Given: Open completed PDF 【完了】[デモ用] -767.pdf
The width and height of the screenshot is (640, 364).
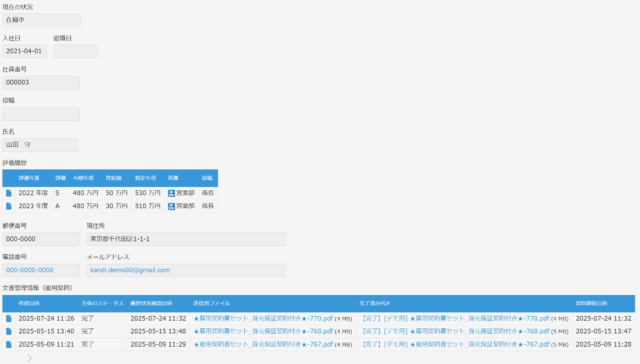Looking at the screenshot, I should tap(455, 344).
